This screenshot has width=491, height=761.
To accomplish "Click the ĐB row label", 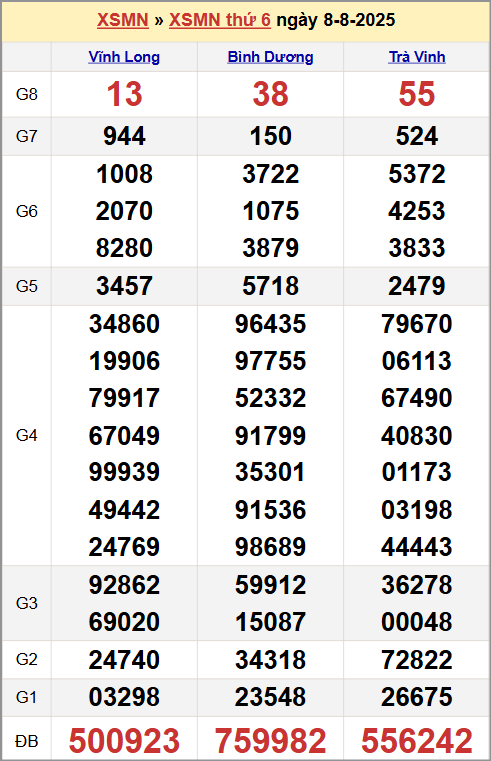I will [x=27, y=741].
